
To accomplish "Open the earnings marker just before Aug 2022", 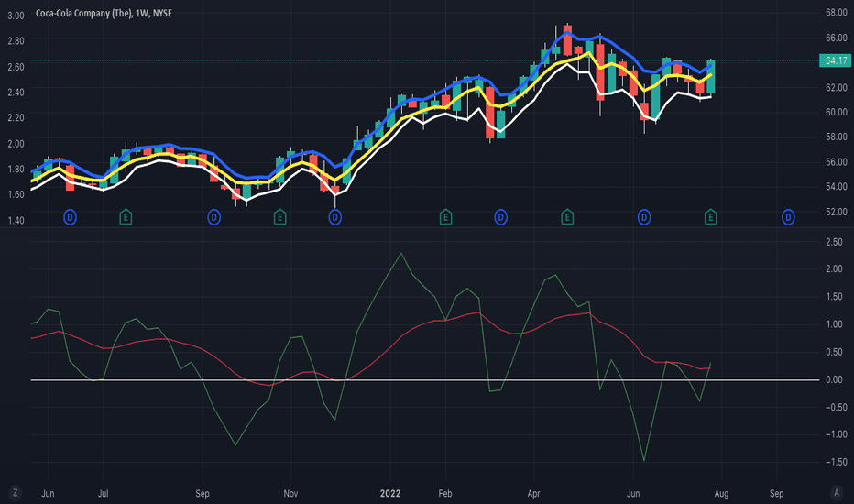I will pyautogui.click(x=710, y=217).
